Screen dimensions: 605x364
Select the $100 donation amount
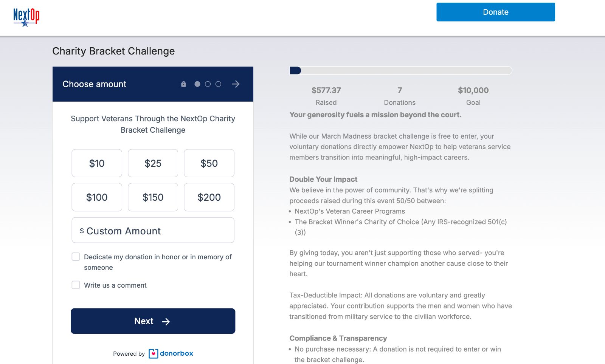tap(97, 197)
